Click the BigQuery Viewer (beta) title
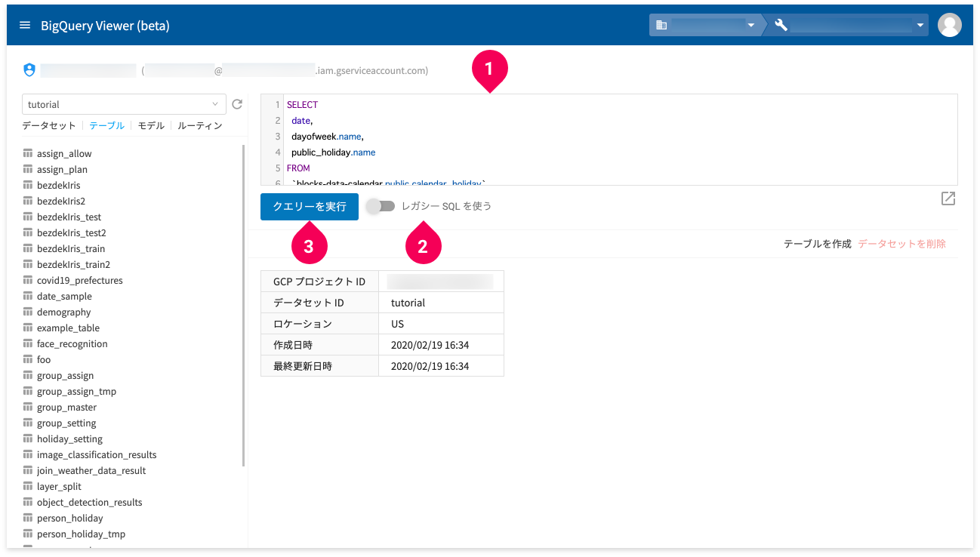 [105, 26]
